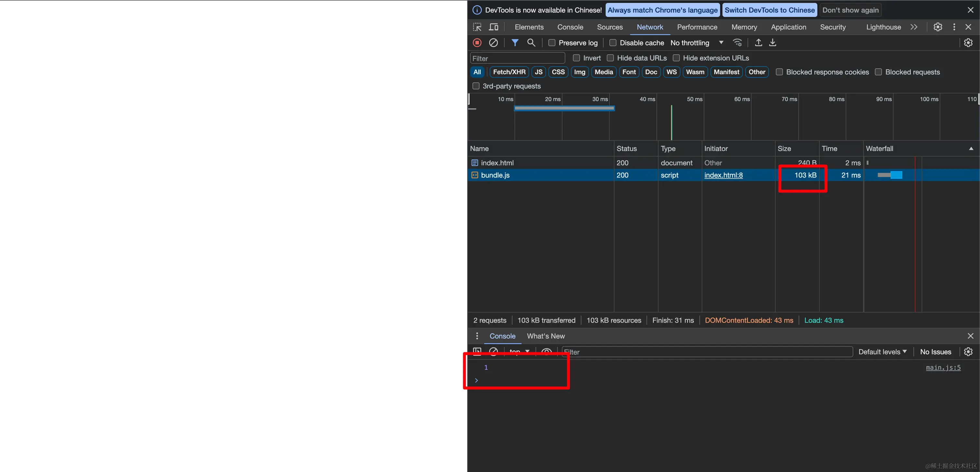Open the Performance tab

(697, 27)
